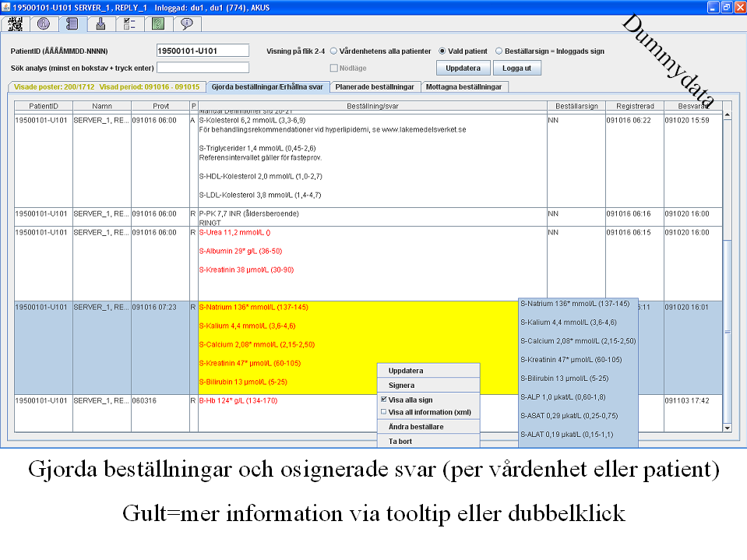Select 'S-Triglycerider 1,4 mmol/L' text
Image resolution: width=747 pixels, height=560 pixels.
(257, 148)
